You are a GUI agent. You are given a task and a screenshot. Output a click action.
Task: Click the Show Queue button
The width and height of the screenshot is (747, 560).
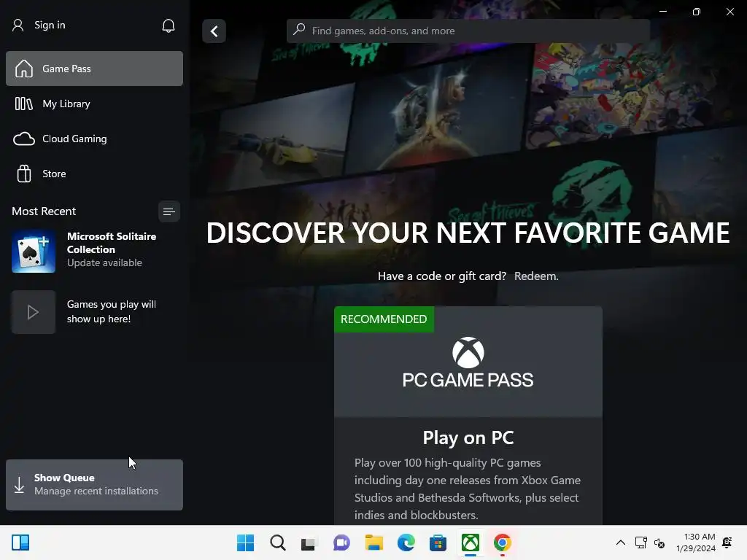point(94,485)
